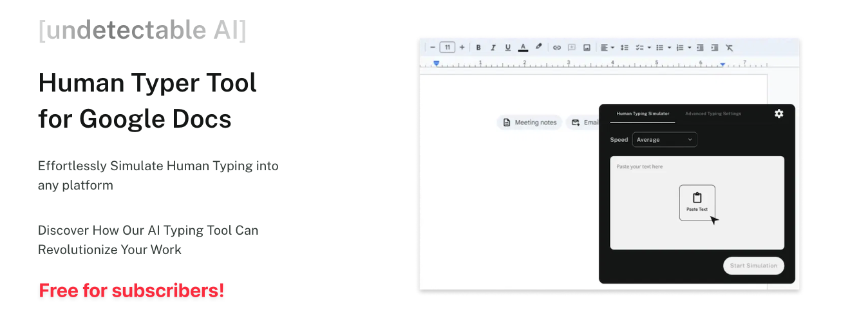Expand the Speed dropdown set to Average
The width and height of the screenshot is (868, 334).
(665, 139)
